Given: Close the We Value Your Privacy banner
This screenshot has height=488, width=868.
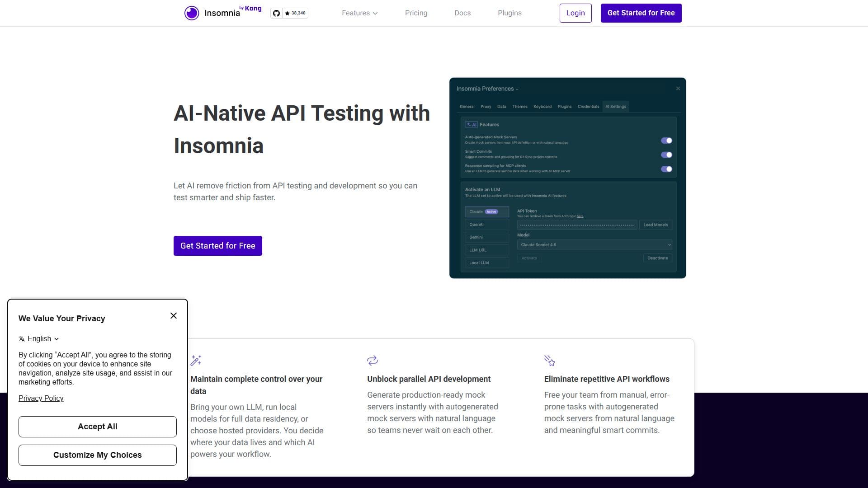Looking at the screenshot, I should click(x=174, y=316).
